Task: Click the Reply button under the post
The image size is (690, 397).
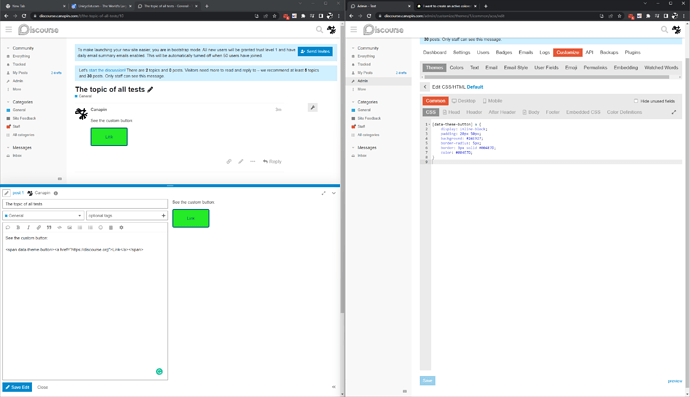Action: 272,162
